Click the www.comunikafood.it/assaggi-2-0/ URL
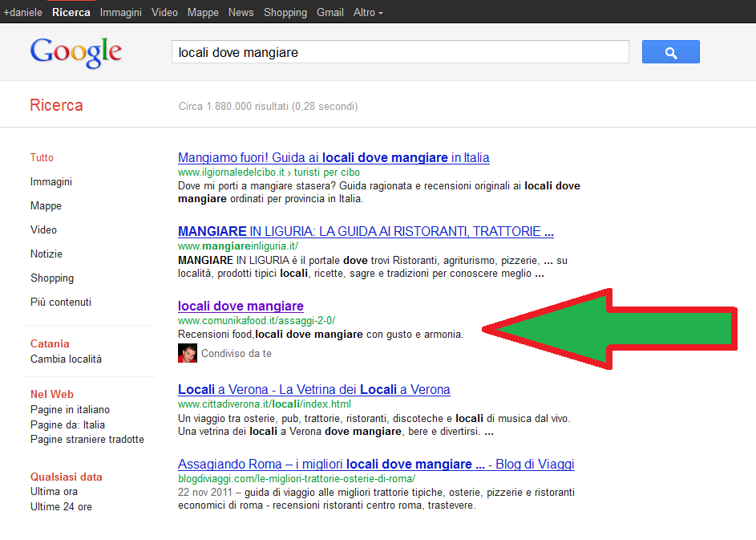This screenshot has height=540, width=756. click(257, 320)
